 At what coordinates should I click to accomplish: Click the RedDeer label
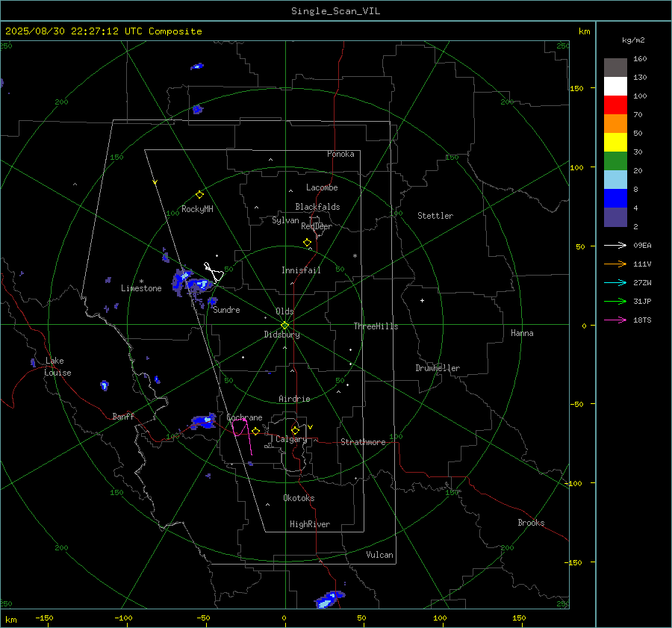pos(317,226)
